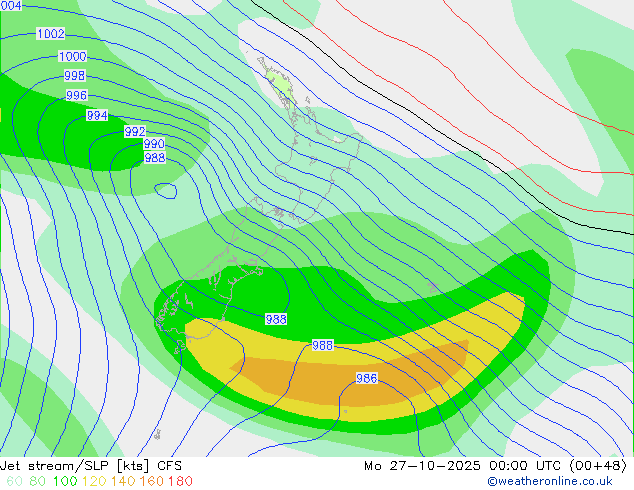Viewport: 634px width, 490px height.
Task: Click the 1002 isobar pressure label
Action: point(51,34)
